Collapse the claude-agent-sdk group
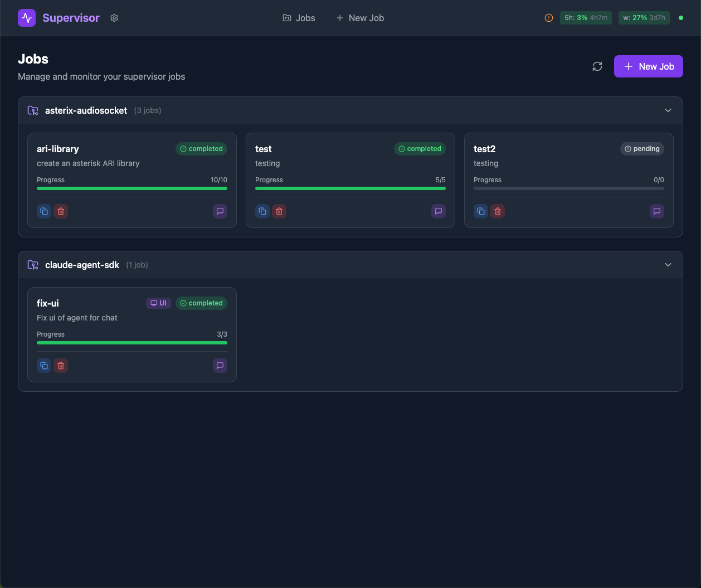701x588 pixels. coord(668,265)
